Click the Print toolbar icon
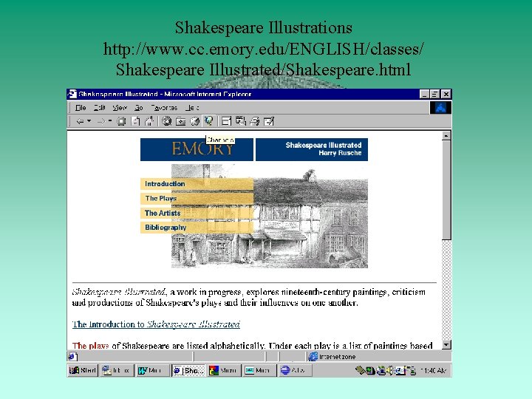This screenshot has height=399, width=532. 255,121
